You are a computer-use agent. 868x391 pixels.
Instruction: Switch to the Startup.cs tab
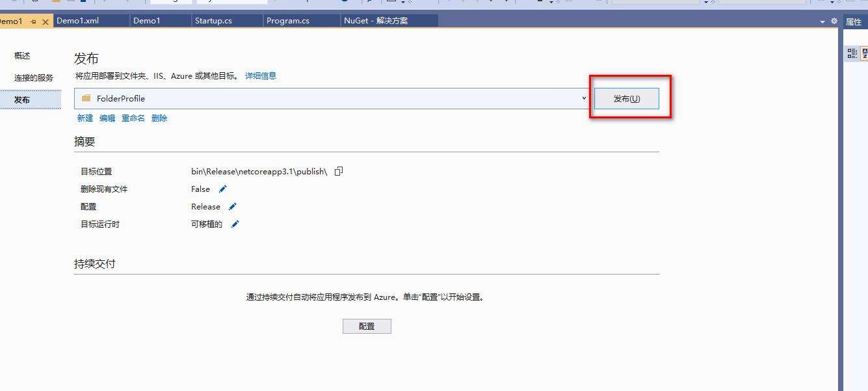213,21
